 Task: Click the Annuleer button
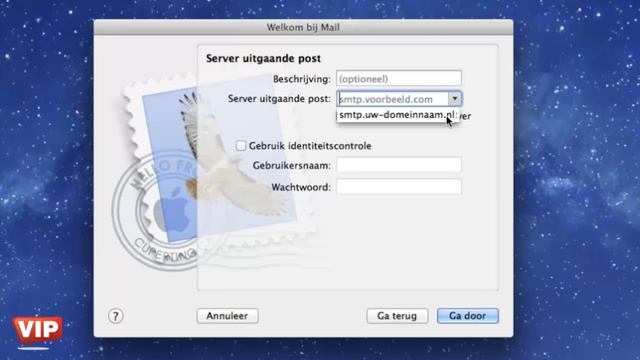pyautogui.click(x=227, y=316)
